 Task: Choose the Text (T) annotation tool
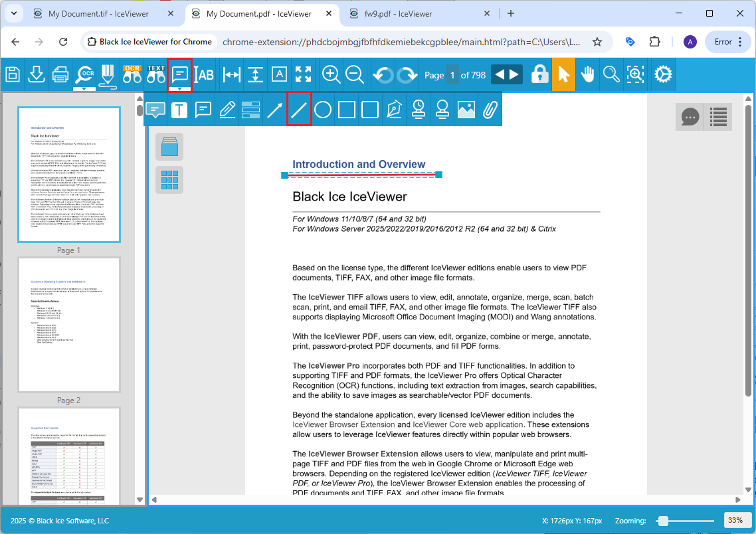(179, 110)
